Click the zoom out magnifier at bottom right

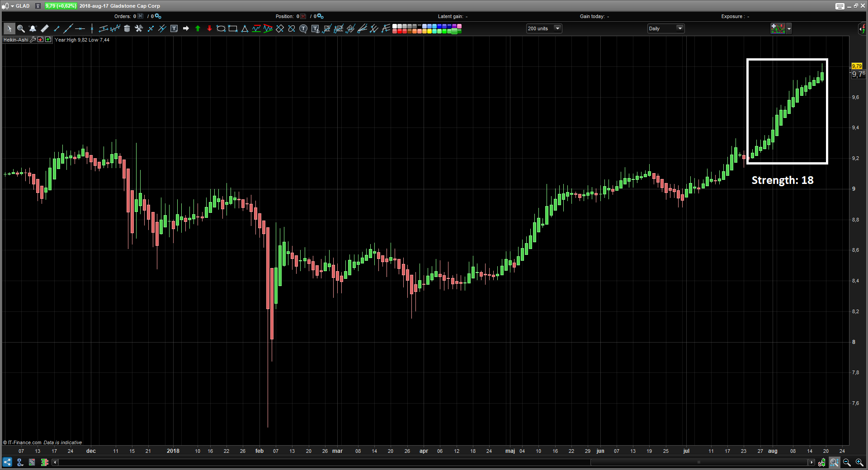pos(847,462)
